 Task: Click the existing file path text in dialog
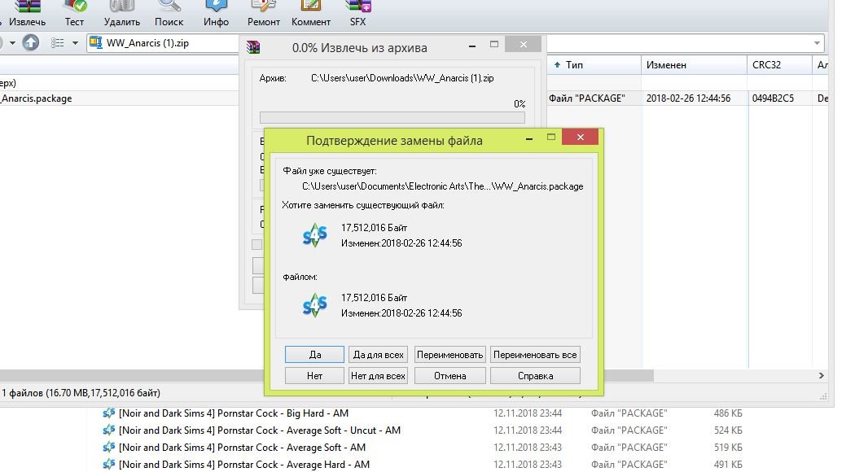click(442, 186)
